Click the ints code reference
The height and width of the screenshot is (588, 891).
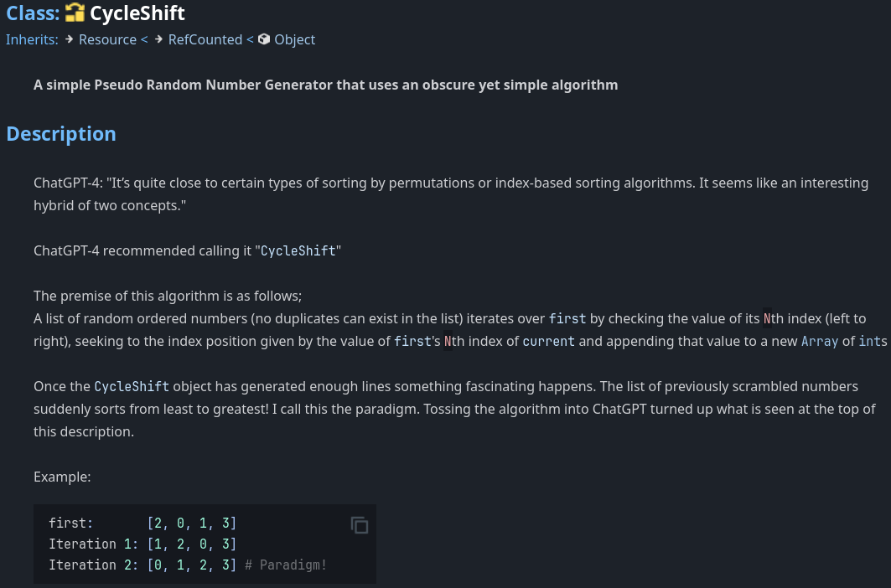click(873, 341)
